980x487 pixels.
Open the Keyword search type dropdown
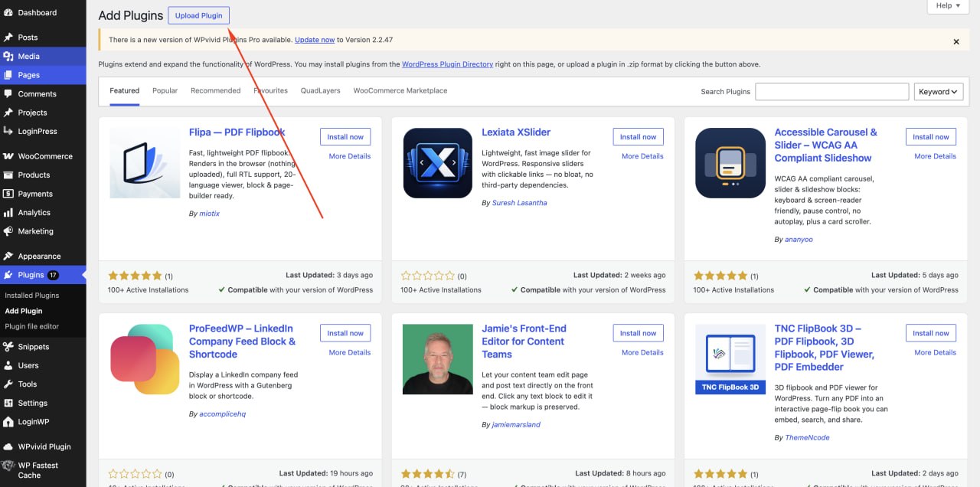[938, 92]
